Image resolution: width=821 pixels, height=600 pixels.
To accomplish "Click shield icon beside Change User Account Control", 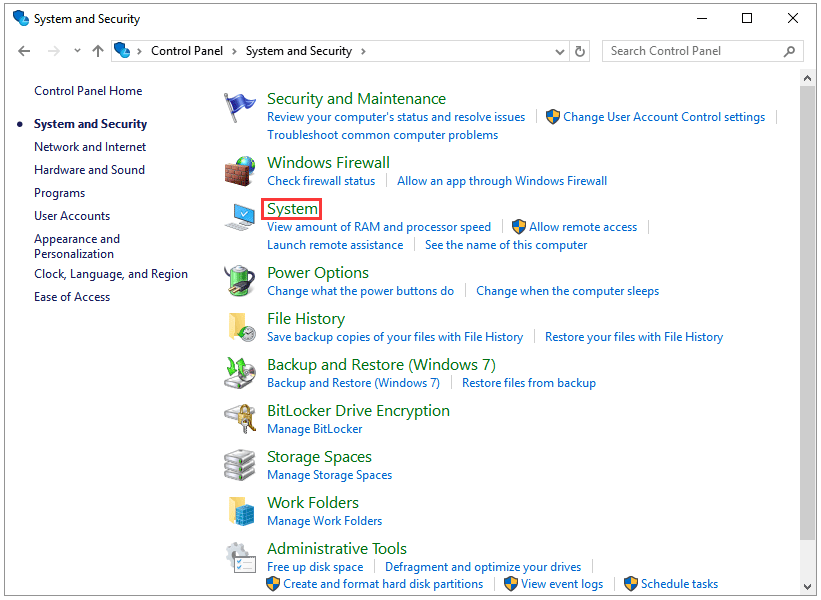I will point(553,117).
